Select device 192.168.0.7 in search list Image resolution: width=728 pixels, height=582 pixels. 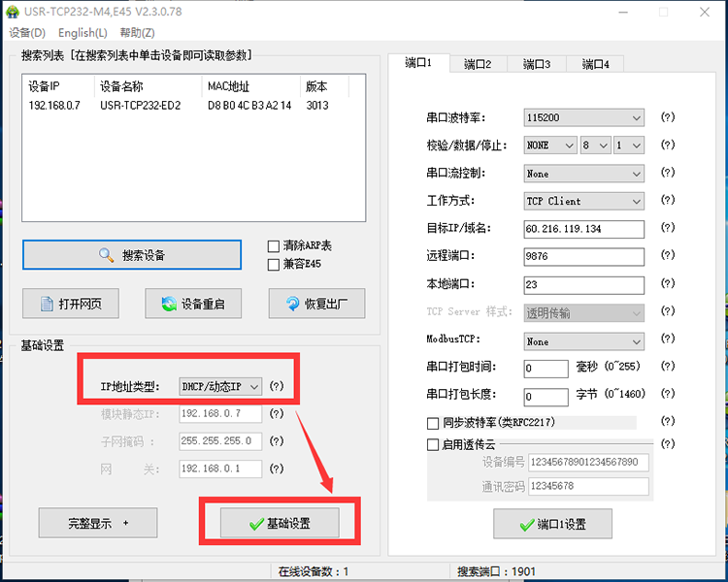click(x=54, y=106)
